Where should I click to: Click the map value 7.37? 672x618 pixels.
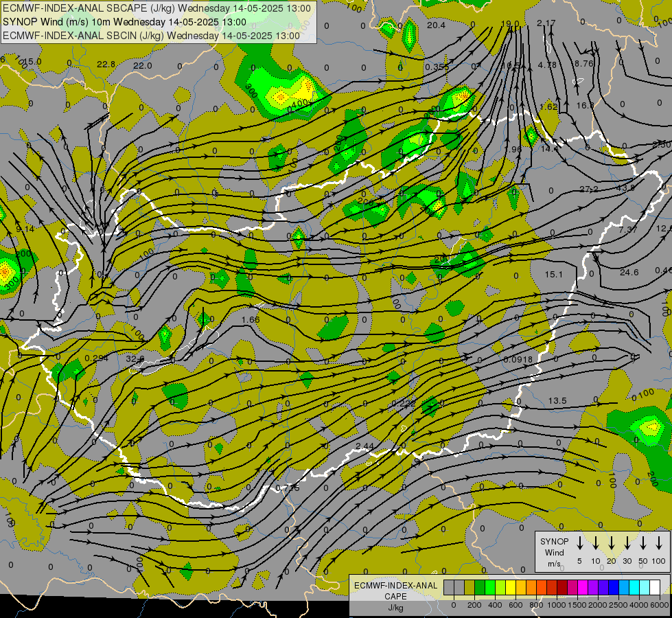pos(627,229)
